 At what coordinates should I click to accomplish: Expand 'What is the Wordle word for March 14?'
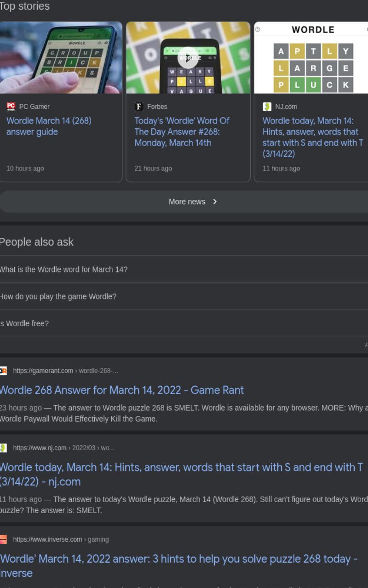click(184, 270)
